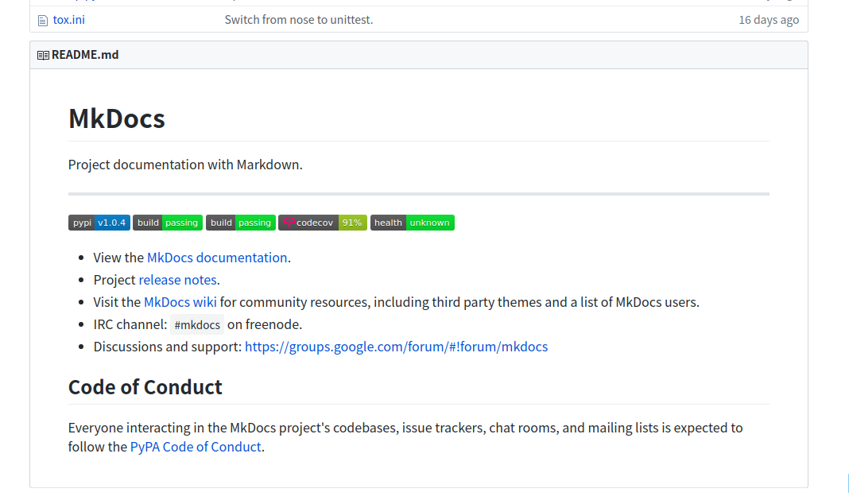Open the "Switch from nose to unittest" commit
The image size is (849, 504).
[x=299, y=20]
